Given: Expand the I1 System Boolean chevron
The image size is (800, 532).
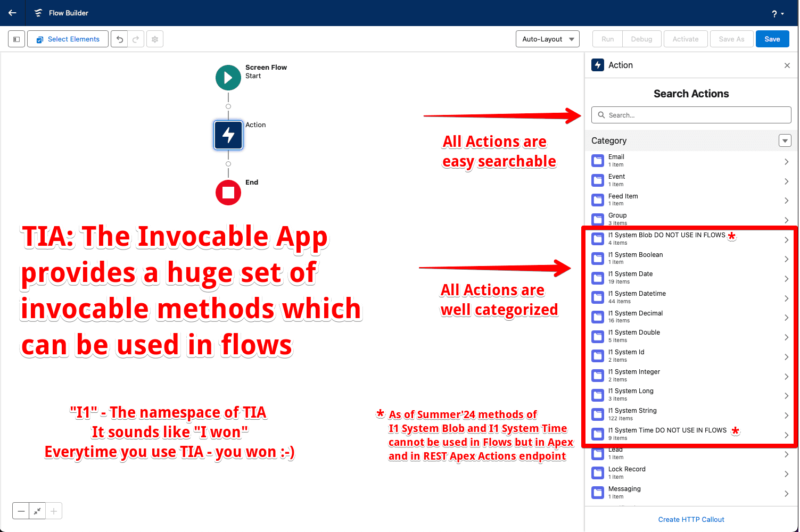Looking at the screenshot, I should tap(786, 259).
